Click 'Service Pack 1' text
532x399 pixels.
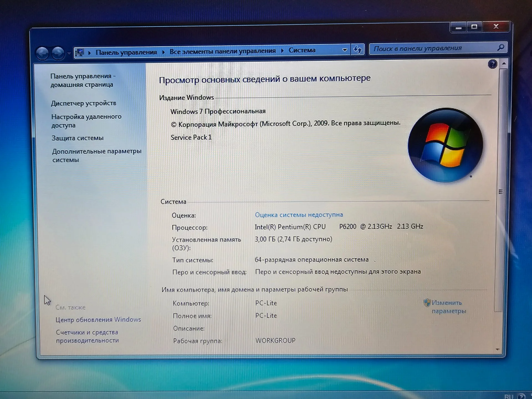(x=191, y=137)
